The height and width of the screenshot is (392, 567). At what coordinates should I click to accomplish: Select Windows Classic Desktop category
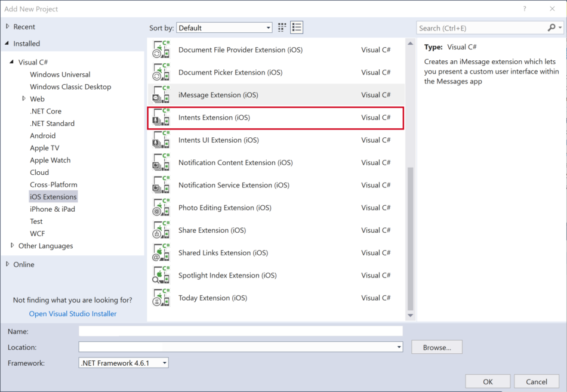(x=70, y=87)
